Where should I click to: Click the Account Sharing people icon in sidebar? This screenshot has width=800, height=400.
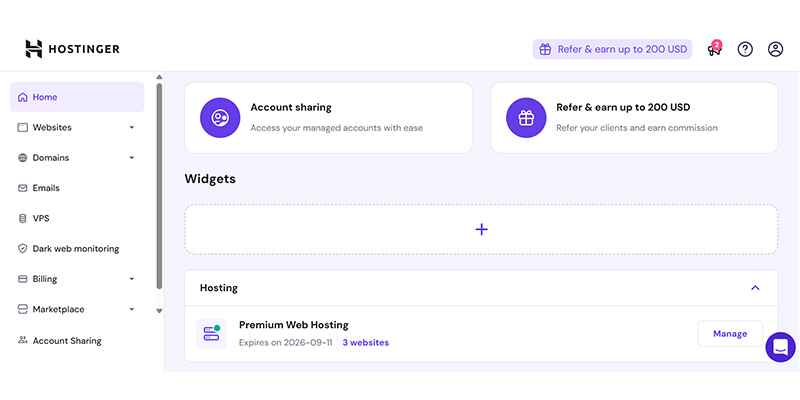coord(22,340)
